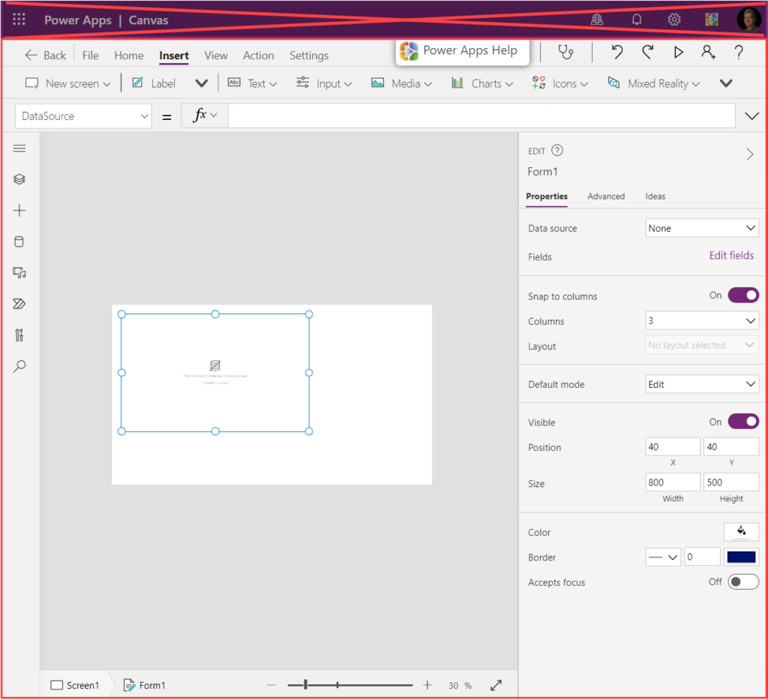Click the dark blue border color swatch

click(741, 557)
